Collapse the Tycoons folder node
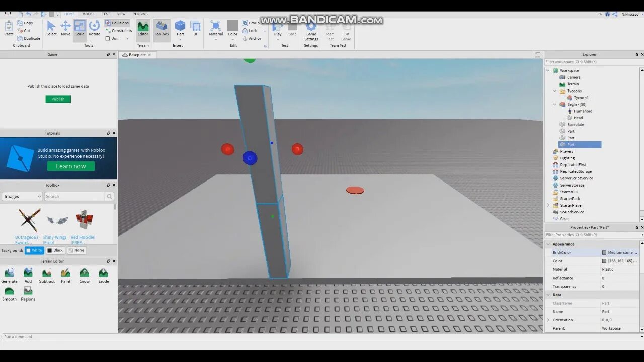 [555, 91]
